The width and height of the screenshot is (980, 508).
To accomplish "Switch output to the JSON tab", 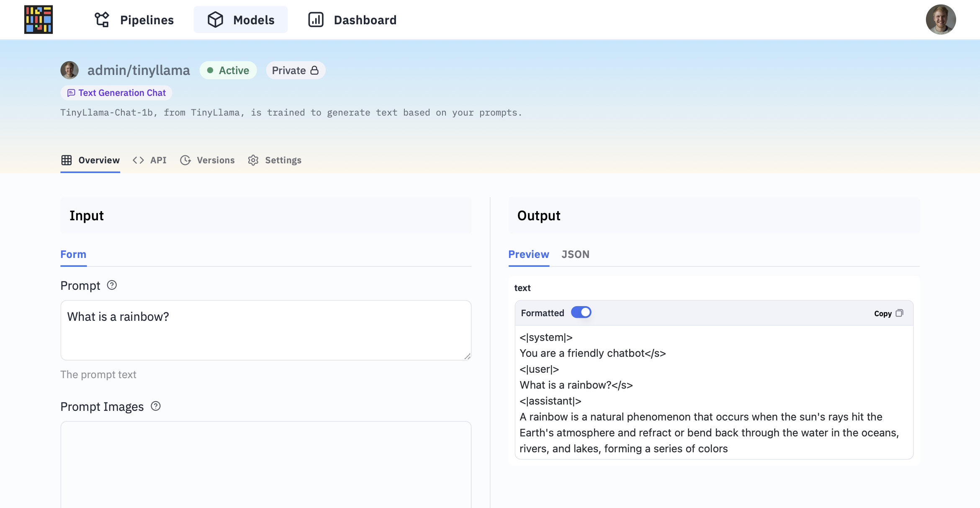I will click(575, 255).
